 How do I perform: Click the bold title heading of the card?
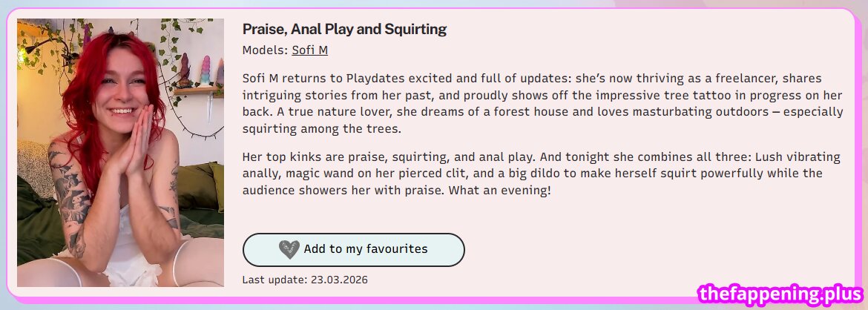point(344,30)
